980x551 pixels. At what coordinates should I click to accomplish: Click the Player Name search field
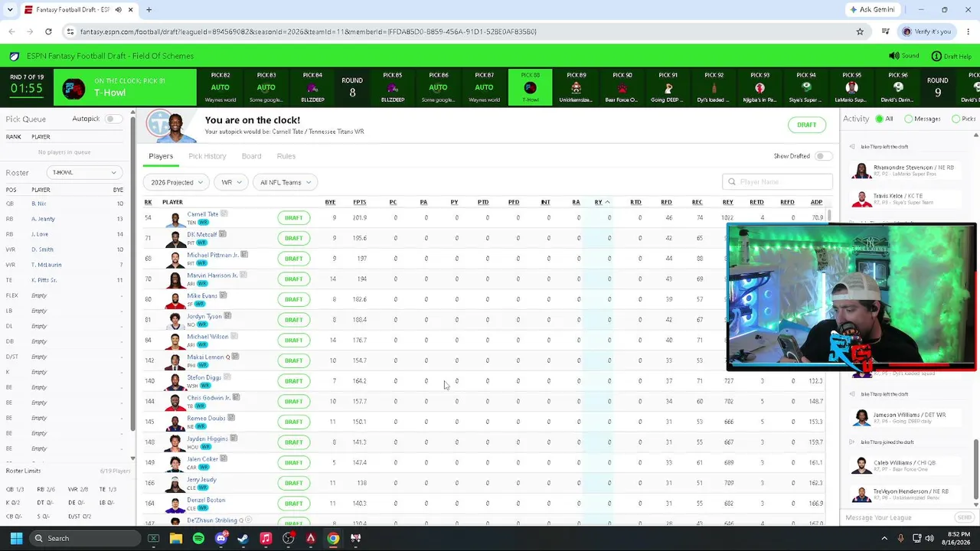click(777, 181)
